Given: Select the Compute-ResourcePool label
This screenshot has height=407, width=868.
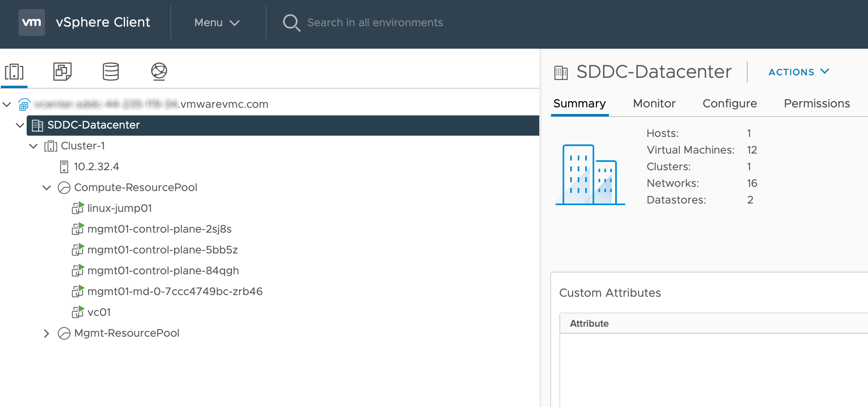Looking at the screenshot, I should pos(135,187).
